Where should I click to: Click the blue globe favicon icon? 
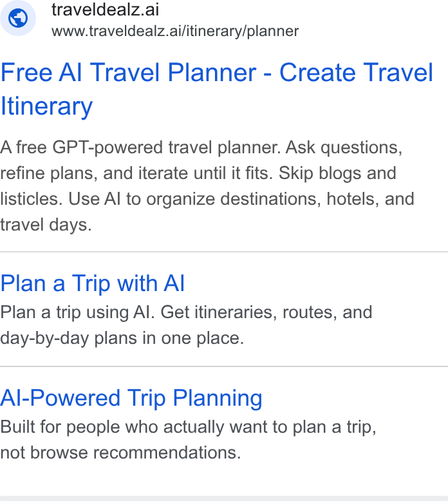(18, 18)
